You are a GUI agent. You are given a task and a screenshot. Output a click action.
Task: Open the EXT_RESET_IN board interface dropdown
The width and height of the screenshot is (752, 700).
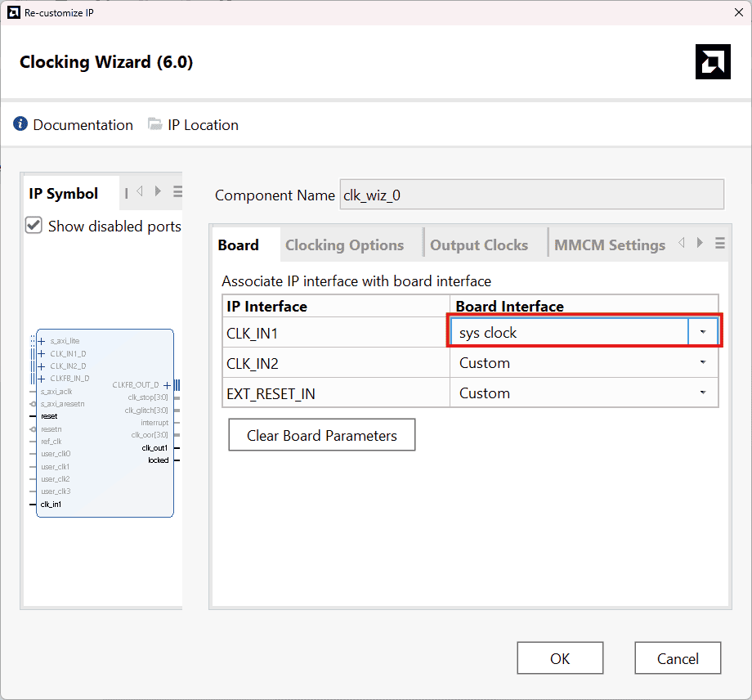coord(702,393)
